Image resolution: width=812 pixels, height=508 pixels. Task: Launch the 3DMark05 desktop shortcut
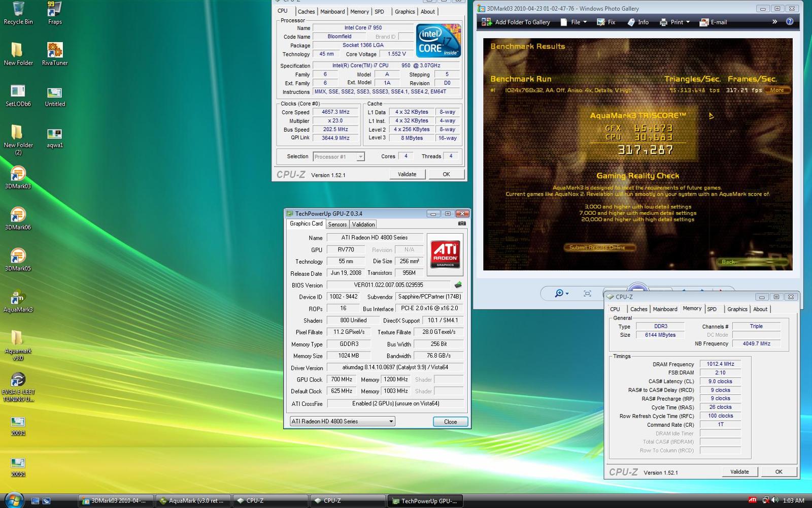tap(18, 260)
